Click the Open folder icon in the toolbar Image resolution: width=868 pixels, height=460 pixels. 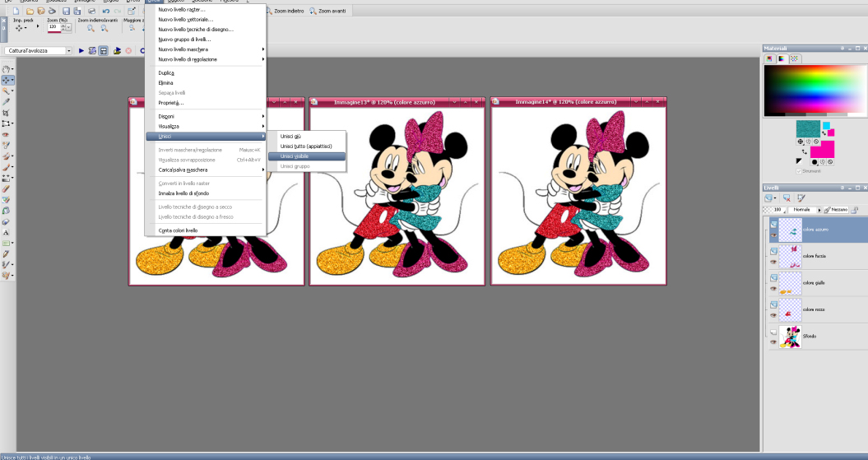[x=30, y=11]
